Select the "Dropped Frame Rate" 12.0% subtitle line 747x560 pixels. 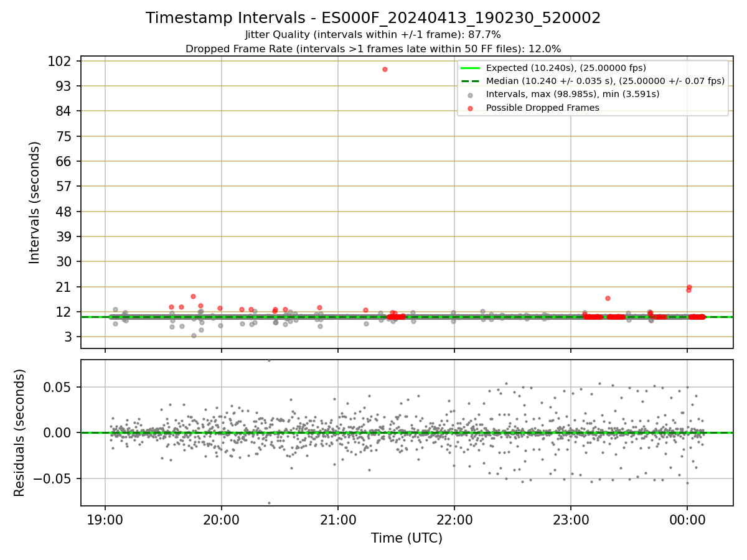[x=373, y=49]
